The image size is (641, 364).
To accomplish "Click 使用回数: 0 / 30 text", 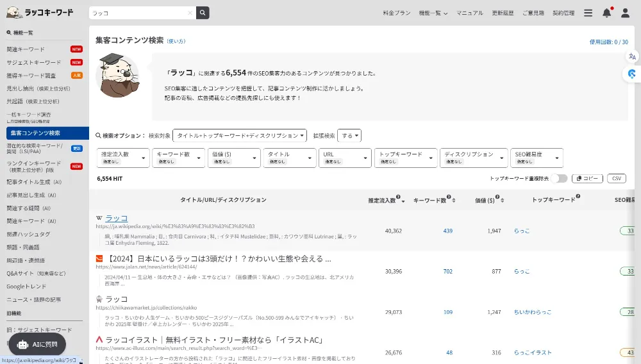I will click(x=609, y=42).
